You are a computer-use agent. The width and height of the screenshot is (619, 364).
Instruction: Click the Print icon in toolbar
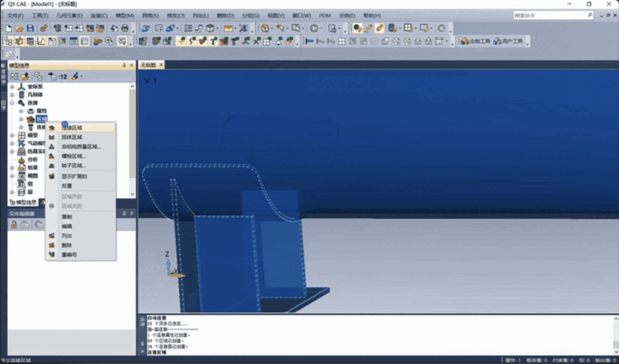pyautogui.click(x=125, y=28)
